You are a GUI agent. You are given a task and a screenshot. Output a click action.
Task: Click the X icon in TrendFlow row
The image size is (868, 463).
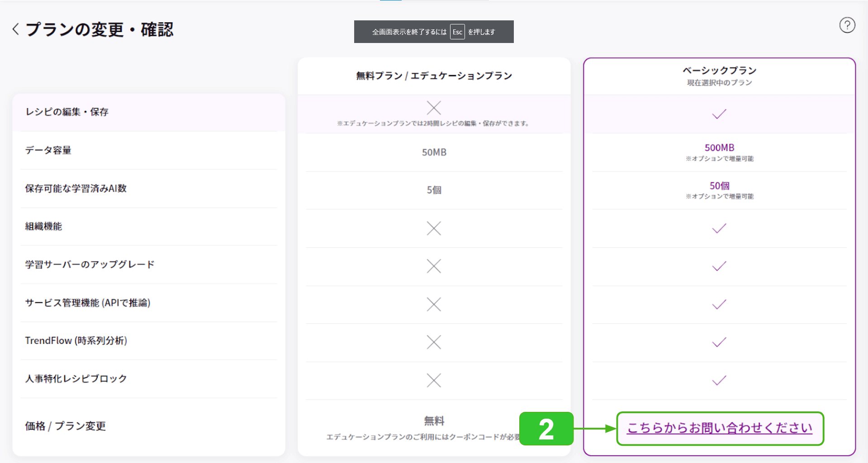[434, 342]
